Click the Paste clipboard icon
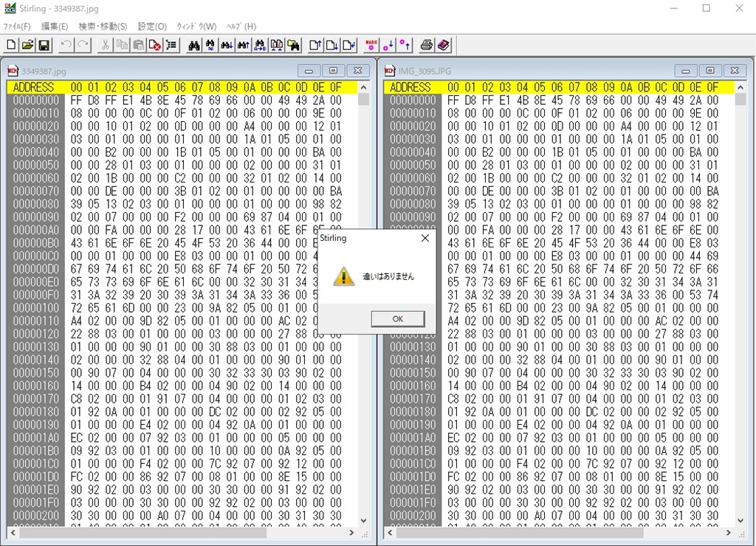Screen dimensions: 756x546 click(x=138, y=45)
